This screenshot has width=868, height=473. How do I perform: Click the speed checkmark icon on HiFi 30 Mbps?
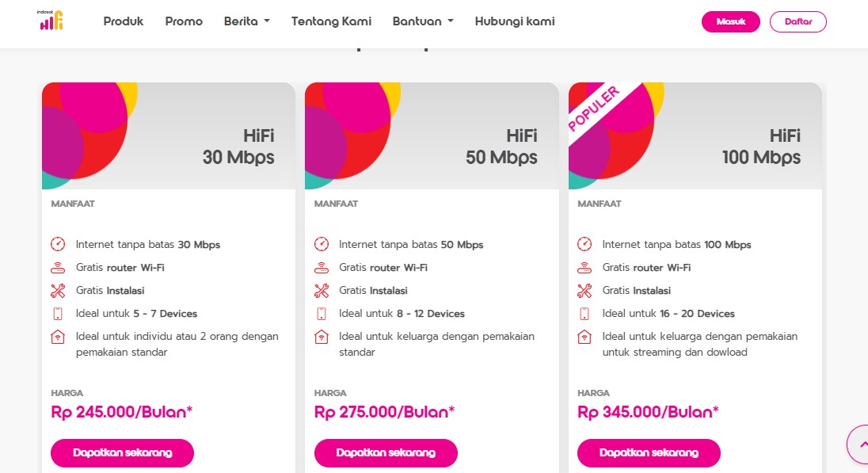point(58,244)
